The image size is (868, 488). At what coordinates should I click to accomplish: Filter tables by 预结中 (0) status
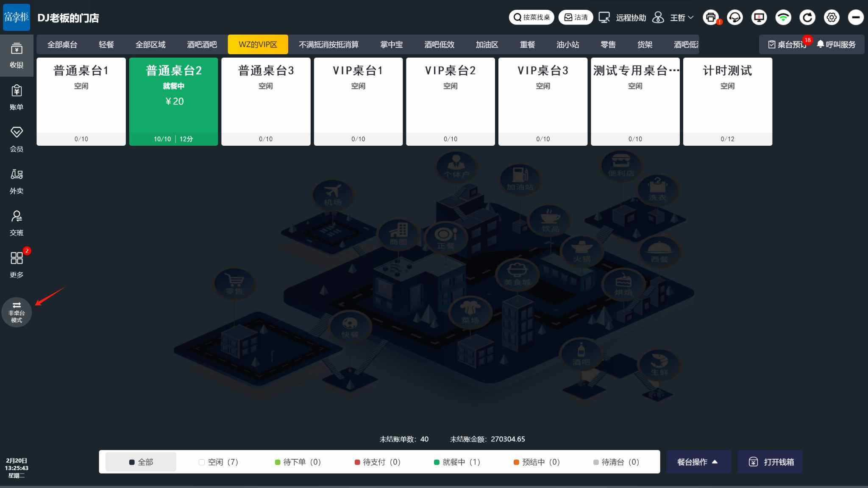coord(537,462)
